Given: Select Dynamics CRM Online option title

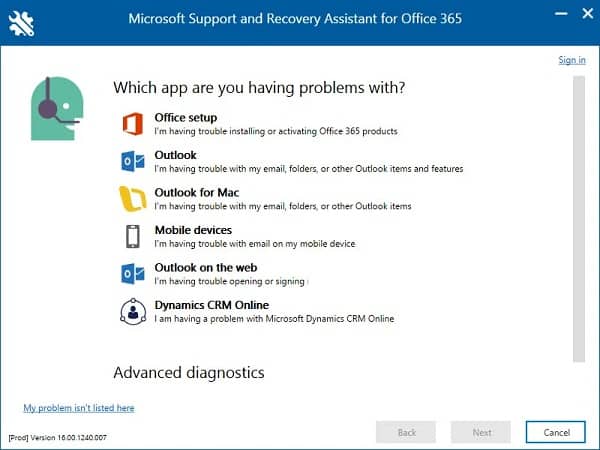Looking at the screenshot, I should click(212, 305).
